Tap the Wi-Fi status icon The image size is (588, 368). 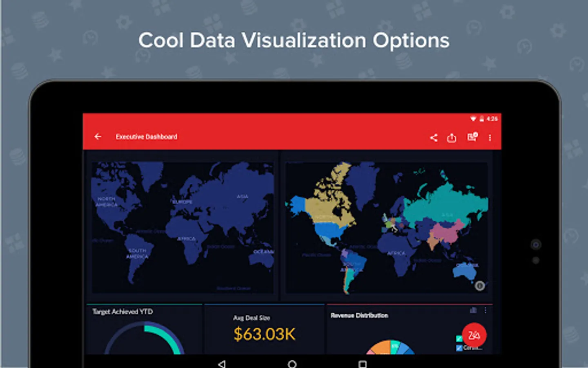(x=473, y=119)
